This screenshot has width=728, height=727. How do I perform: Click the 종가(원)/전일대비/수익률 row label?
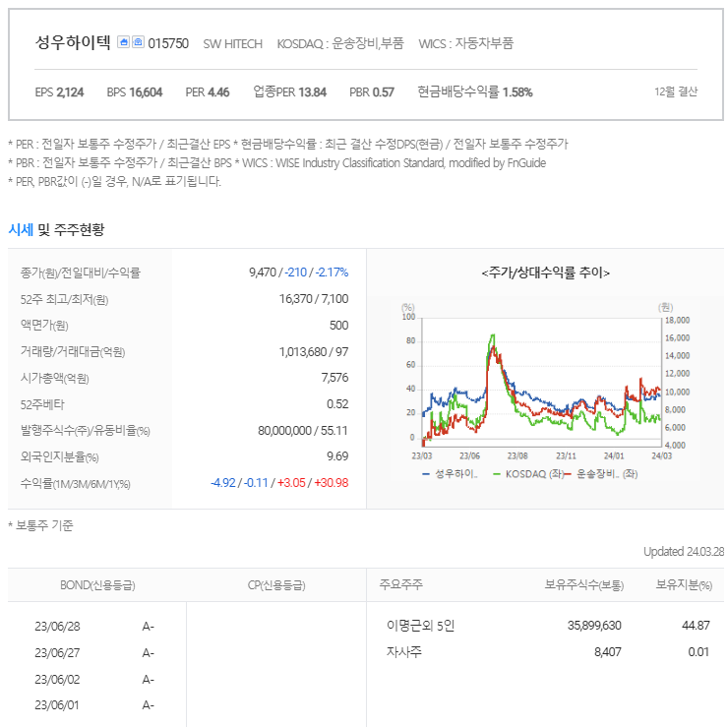pyautogui.click(x=81, y=273)
